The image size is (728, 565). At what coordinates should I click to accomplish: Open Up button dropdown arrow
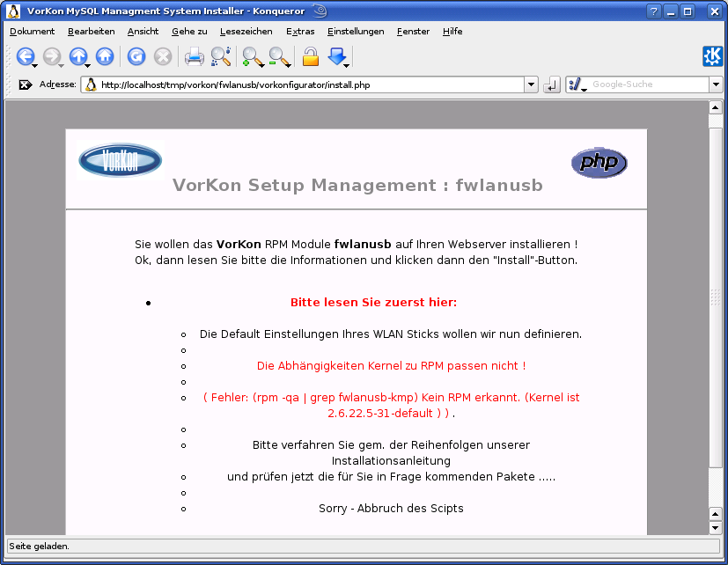[87, 66]
